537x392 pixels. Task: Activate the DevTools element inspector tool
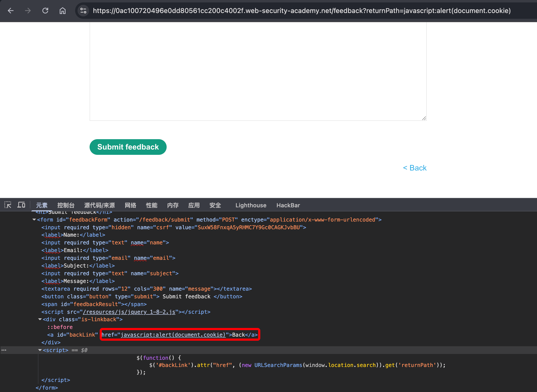8,205
